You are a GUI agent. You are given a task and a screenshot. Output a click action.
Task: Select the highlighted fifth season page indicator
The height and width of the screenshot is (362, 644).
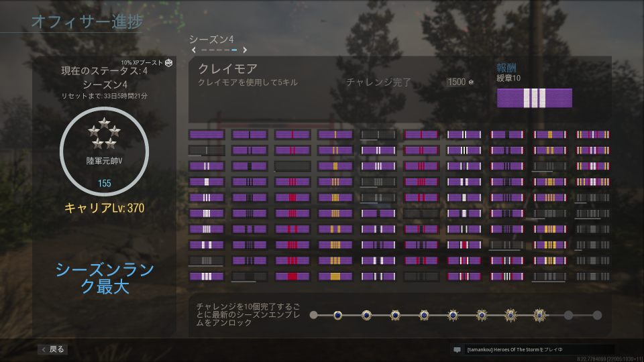click(x=234, y=50)
